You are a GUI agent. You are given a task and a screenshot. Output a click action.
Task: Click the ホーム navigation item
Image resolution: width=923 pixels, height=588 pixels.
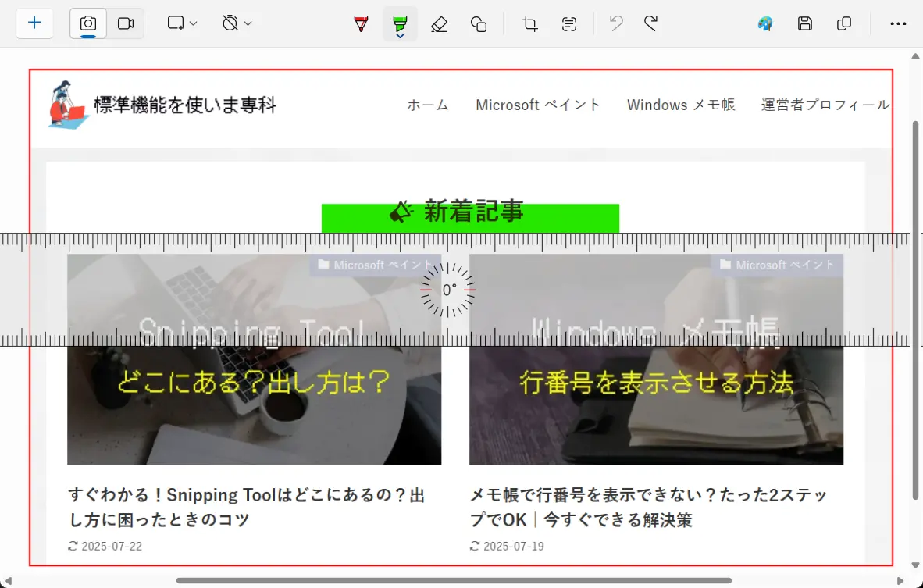428,105
